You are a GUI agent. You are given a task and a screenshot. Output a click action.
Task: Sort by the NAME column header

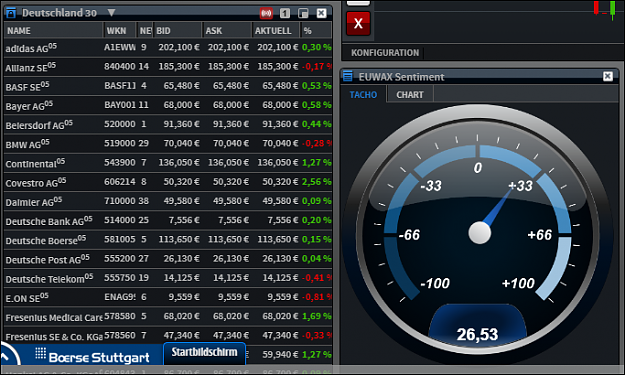(53, 31)
